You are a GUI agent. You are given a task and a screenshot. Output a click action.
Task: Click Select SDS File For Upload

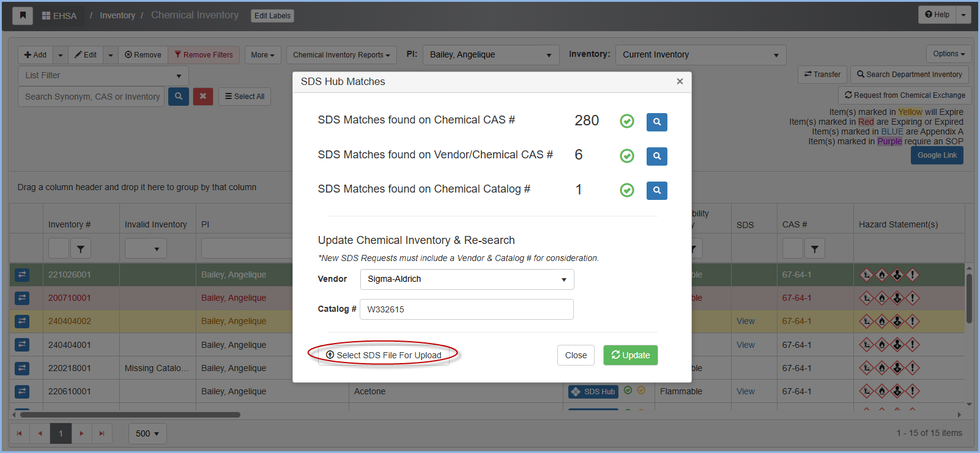tap(384, 355)
